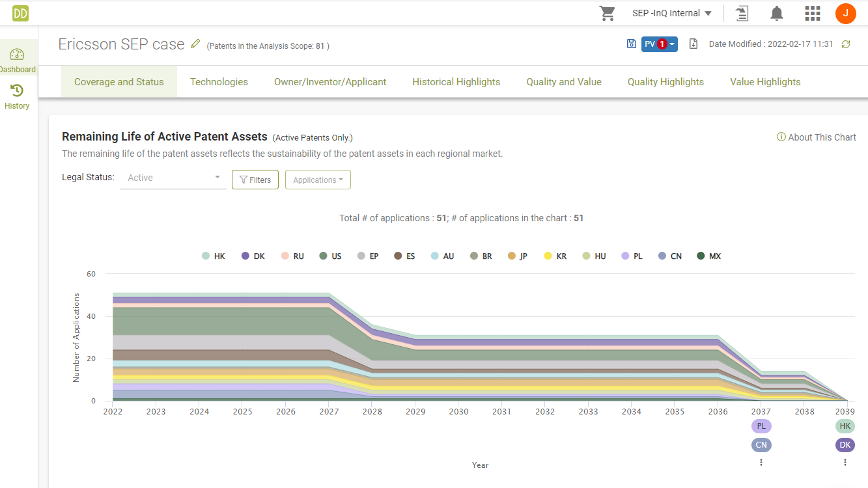Image resolution: width=868 pixels, height=488 pixels.
Task: Open SEP -InQ Internal workspace dropdown
Action: 672,13
